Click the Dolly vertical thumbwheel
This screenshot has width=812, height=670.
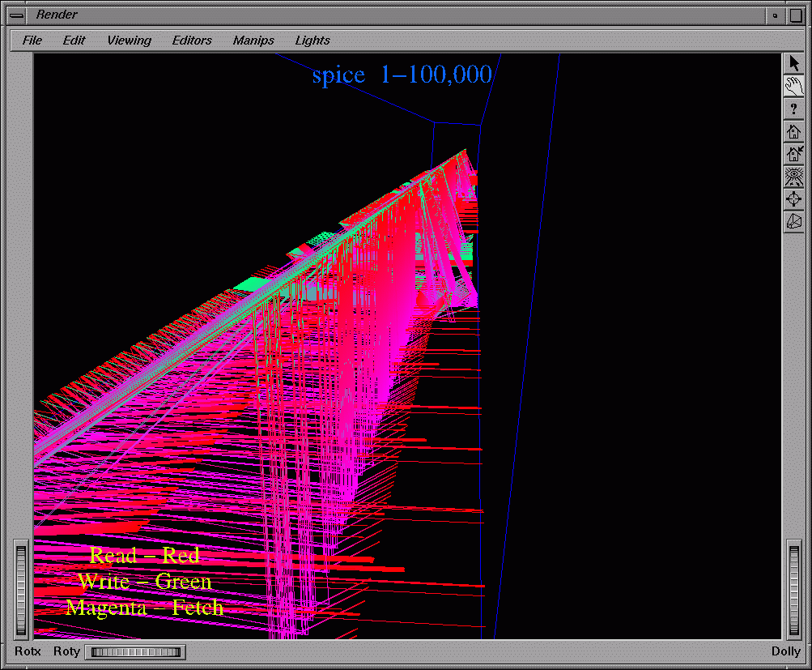[x=794, y=591]
